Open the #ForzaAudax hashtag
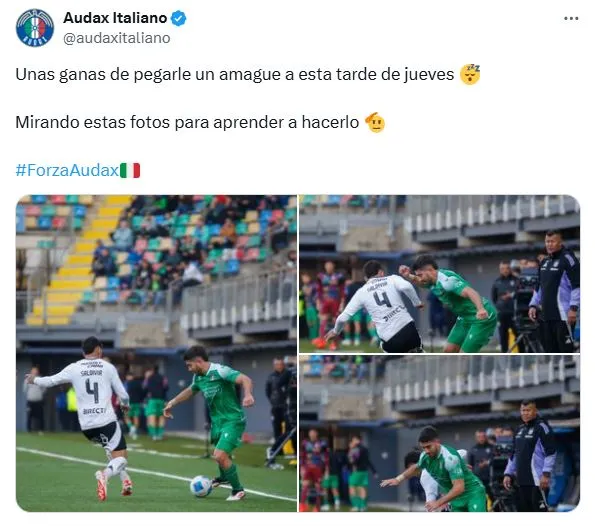The width and height of the screenshot is (595, 526). (x=67, y=170)
